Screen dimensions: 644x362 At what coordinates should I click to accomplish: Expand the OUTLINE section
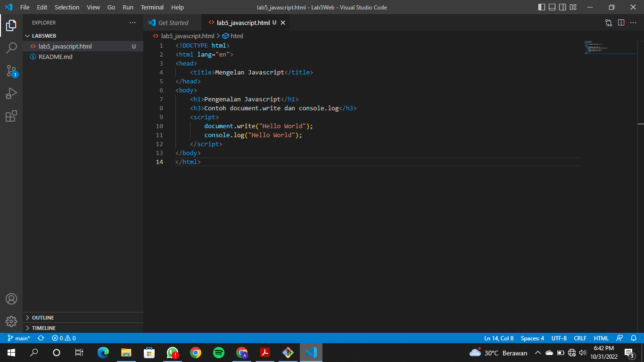(x=83, y=318)
